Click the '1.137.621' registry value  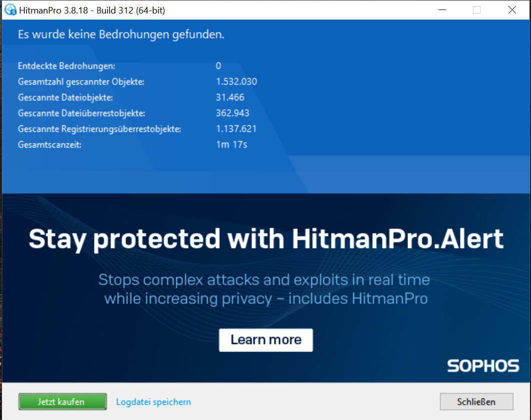pos(236,129)
